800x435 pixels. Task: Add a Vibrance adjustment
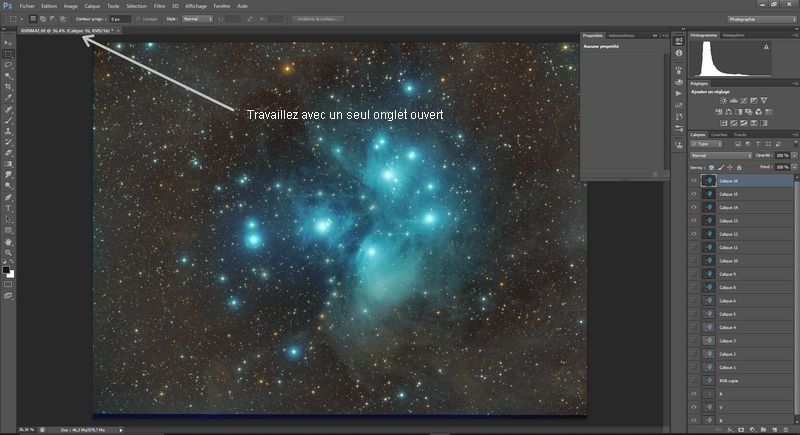tap(764, 100)
